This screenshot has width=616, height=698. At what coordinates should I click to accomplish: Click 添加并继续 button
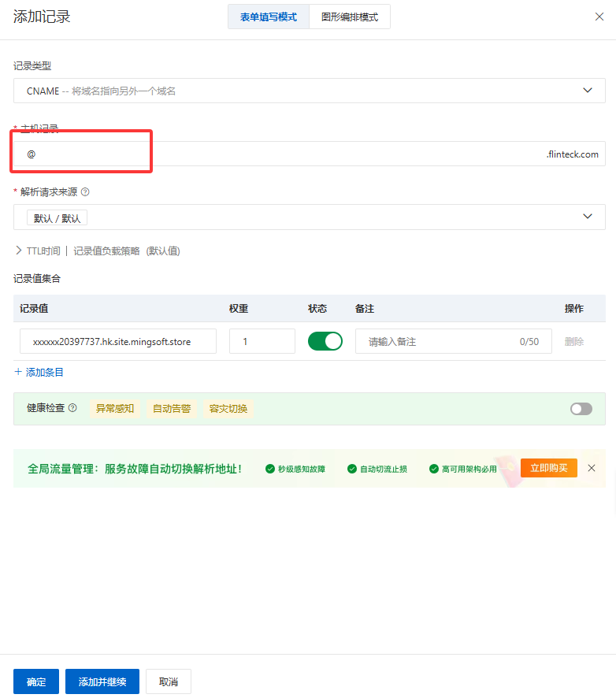coord(102,681)
